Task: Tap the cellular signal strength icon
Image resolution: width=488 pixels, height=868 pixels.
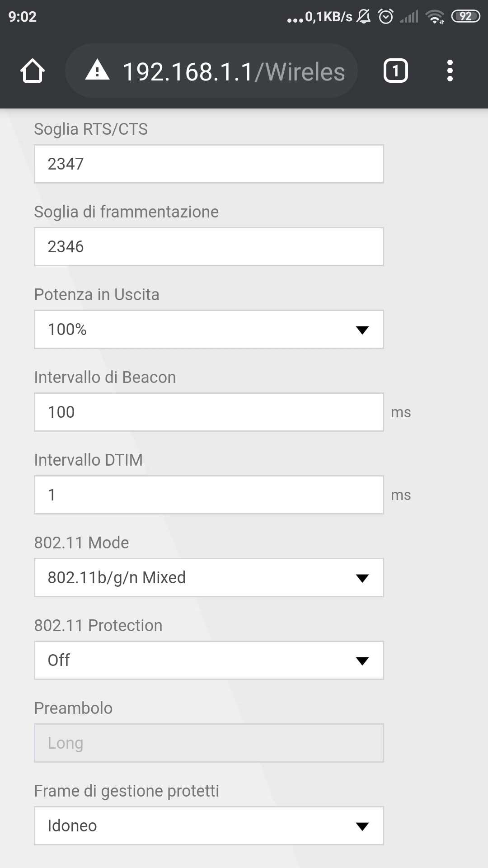Action: click(x=409, y=17)
